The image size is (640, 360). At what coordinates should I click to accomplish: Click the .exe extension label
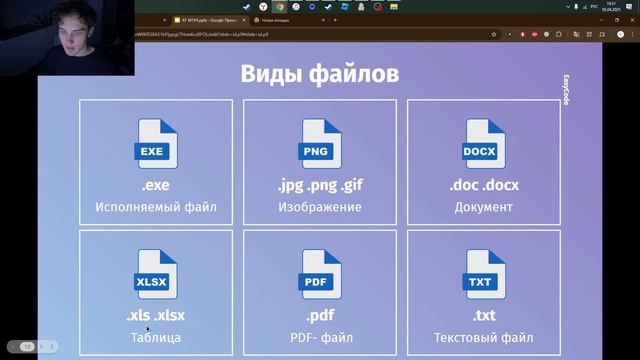pyautogui.click(x=156, y=185)
